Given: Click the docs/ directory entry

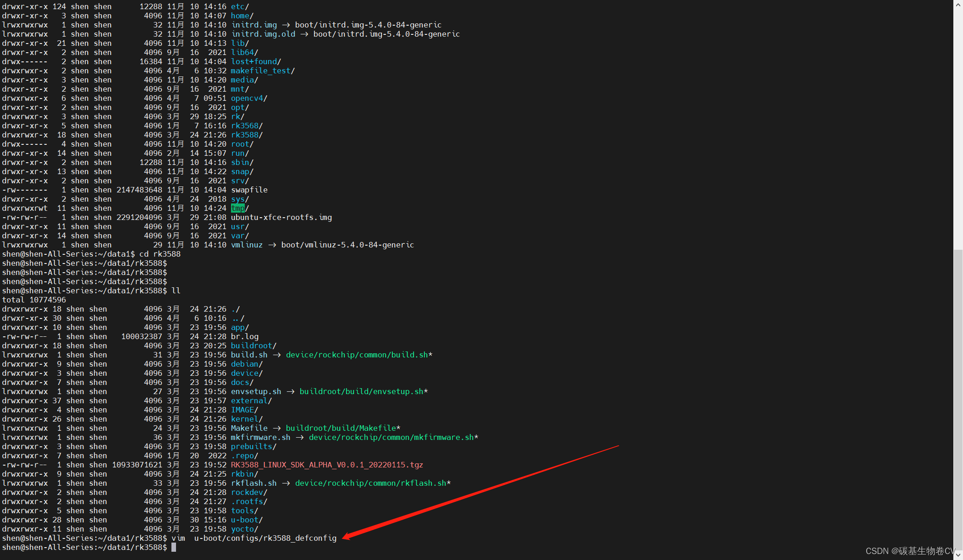Looking at the screenshot, I should tap(242, 382).
